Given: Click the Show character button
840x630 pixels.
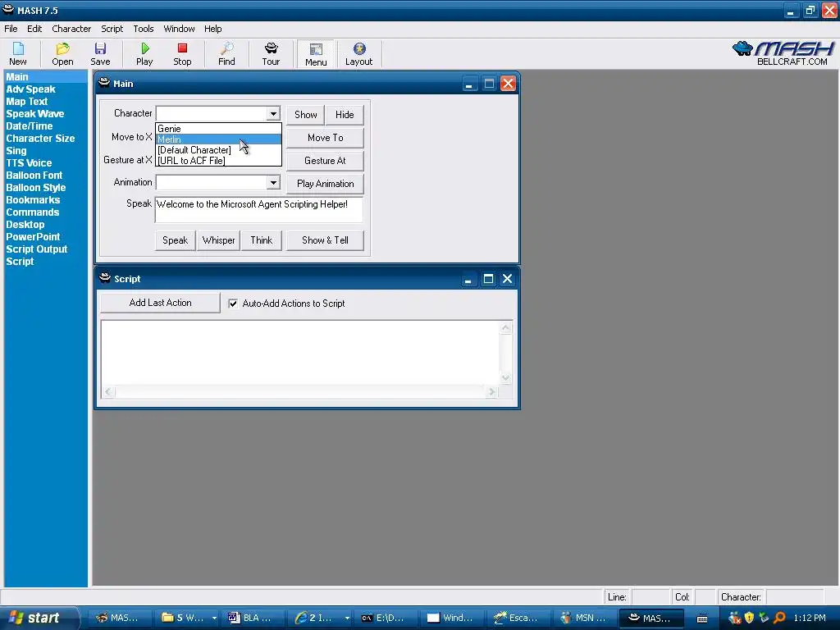Looking at the screenshot, I should coord(305,115).
